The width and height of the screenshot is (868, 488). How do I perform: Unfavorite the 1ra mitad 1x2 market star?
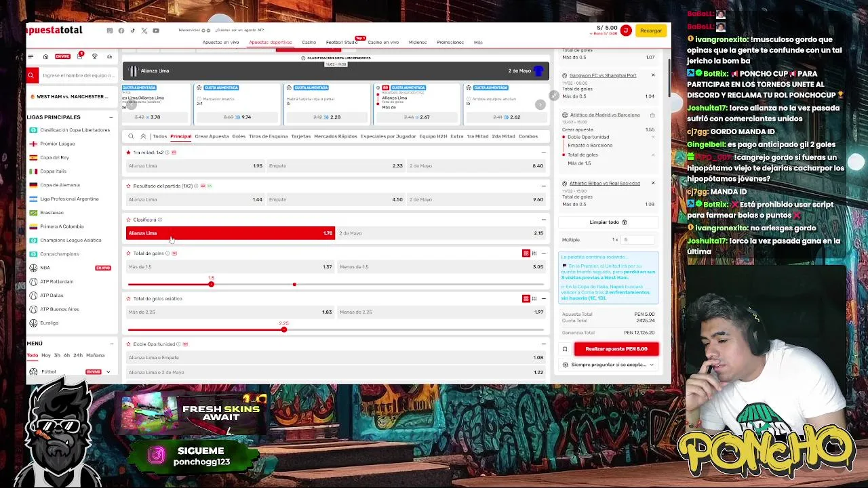[128, 152]
